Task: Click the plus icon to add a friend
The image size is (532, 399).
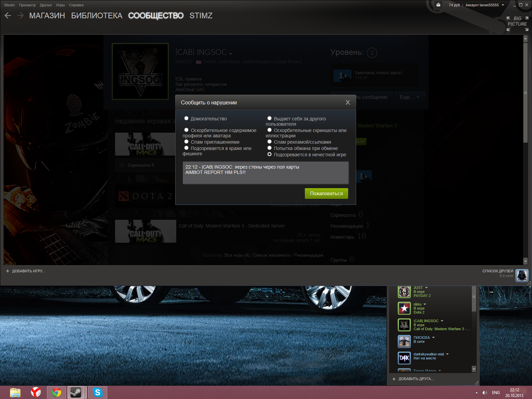Action: (394, 379)
